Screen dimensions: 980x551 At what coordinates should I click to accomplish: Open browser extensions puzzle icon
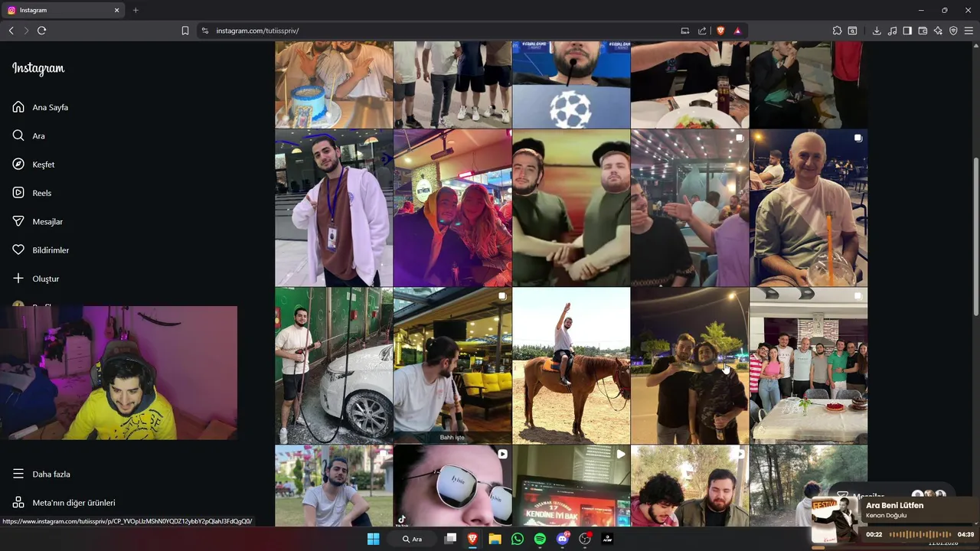coord(837,31)
